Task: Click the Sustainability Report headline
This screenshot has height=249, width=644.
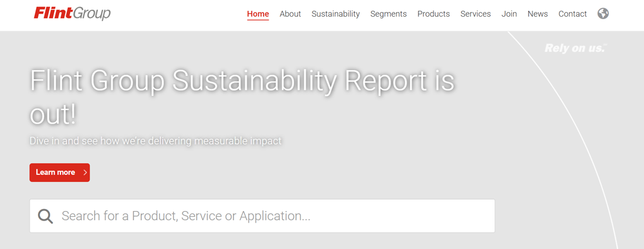Action: click(x=242, y=97)
